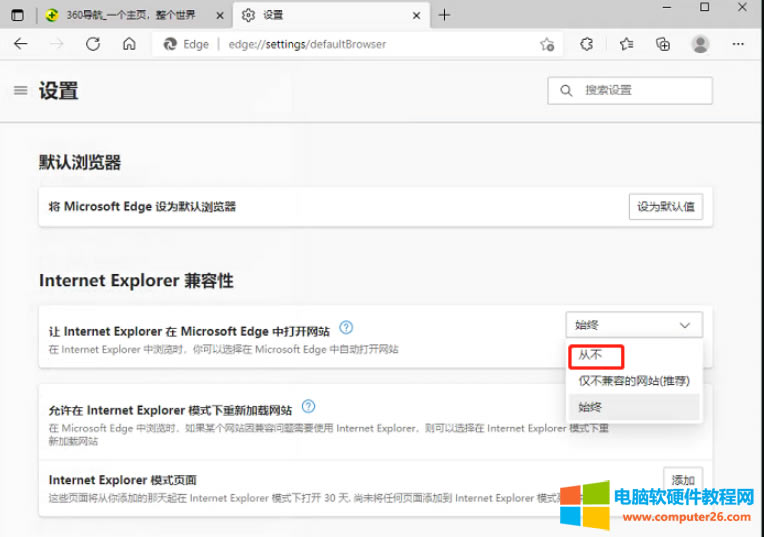Viewport: 764px width, 537px height.
Task: Open the three-dot browser menu
Action: 738,44
